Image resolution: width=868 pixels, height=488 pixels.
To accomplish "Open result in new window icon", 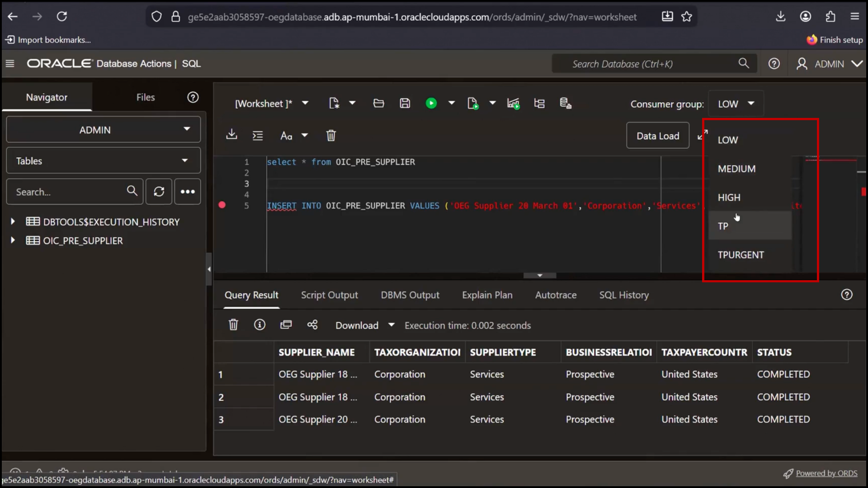I will [x=286, y=325].
